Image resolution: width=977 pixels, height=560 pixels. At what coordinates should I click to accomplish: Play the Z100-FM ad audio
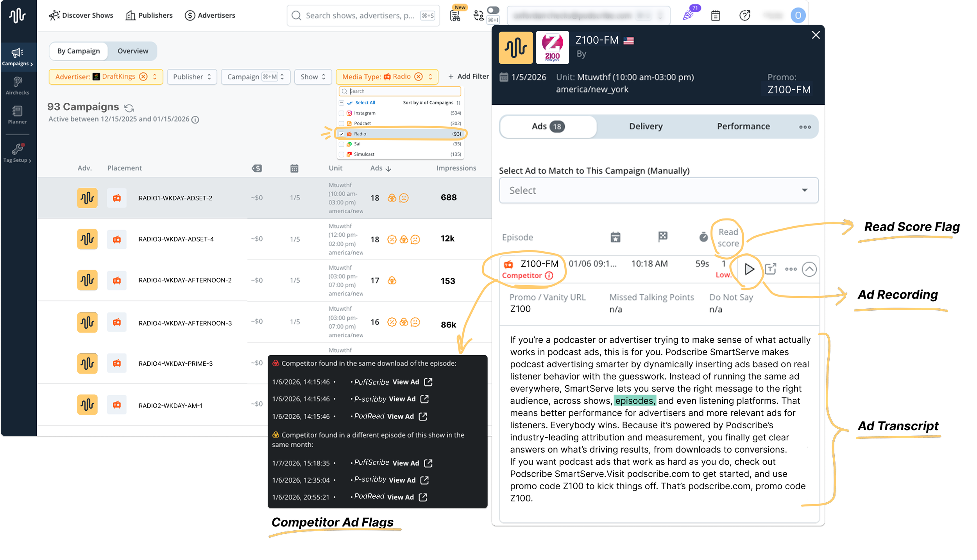[749, 269]
